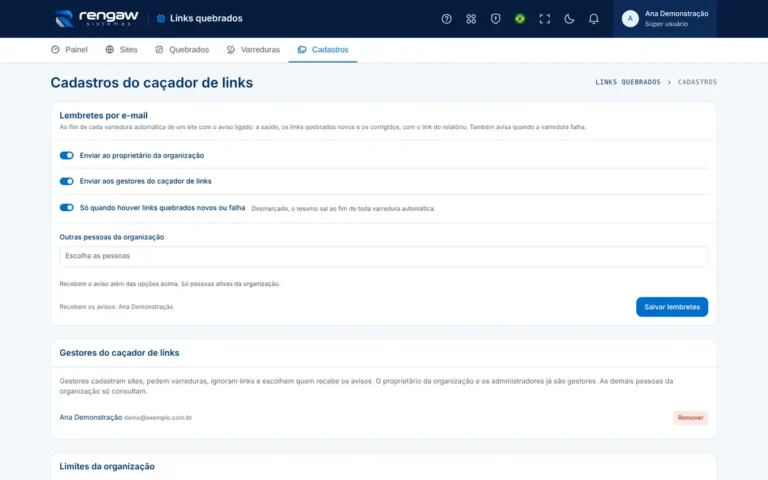
Task: Click Salvar lembretes button
Action: [672, 307]
